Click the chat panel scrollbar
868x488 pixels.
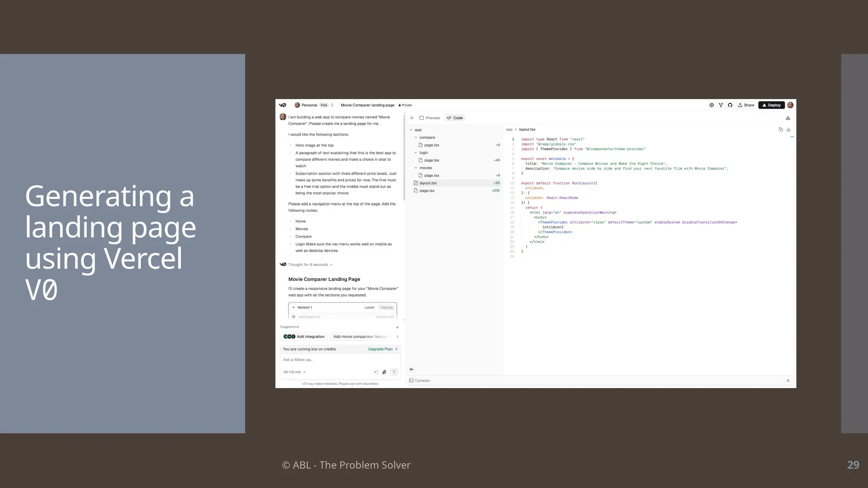point(404,157)
